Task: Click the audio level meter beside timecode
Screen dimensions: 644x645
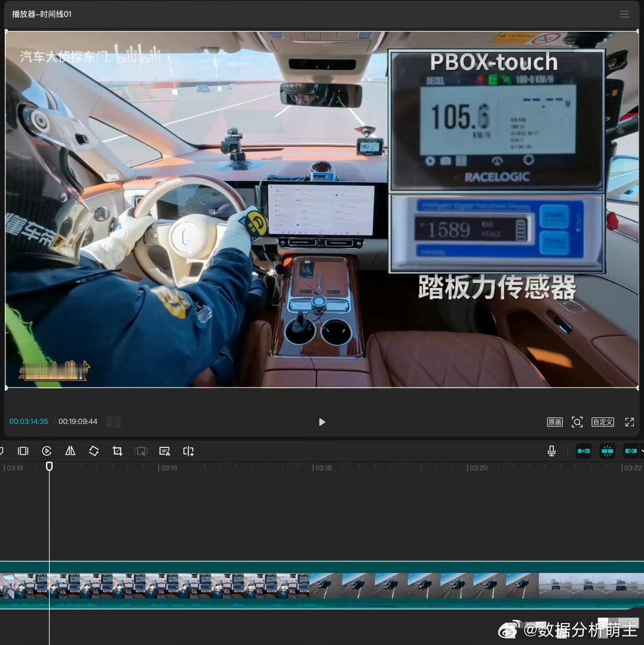Action: [x=114, y=422]
